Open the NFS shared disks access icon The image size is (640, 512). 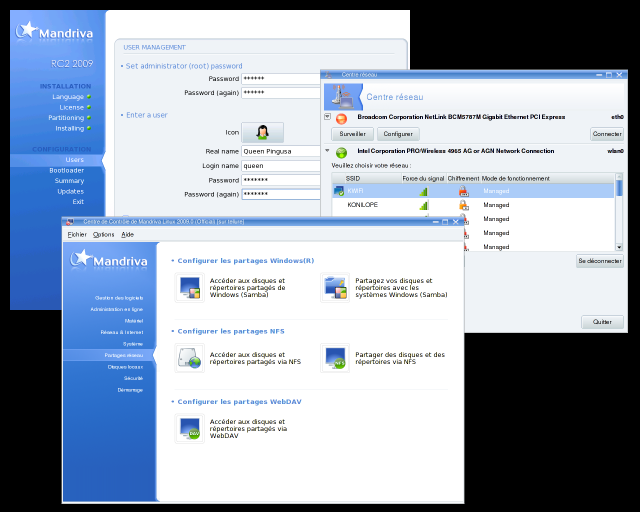(x=189, y=358)
